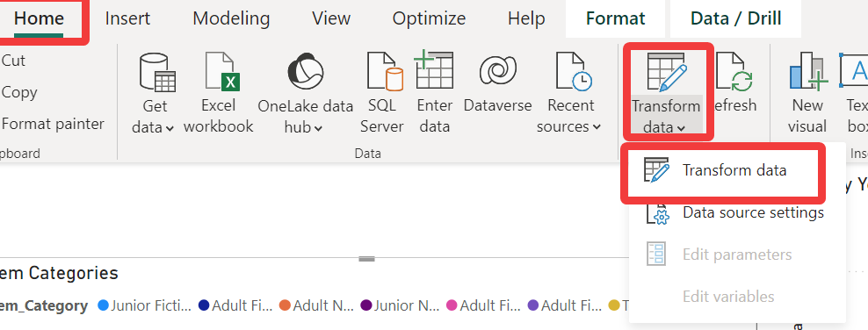Expand the Recent sources dropdown

[x=597, y=127]
